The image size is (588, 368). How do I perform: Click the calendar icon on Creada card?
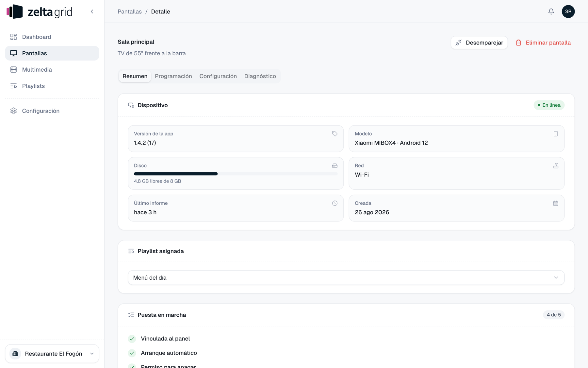tap(556, 203)
